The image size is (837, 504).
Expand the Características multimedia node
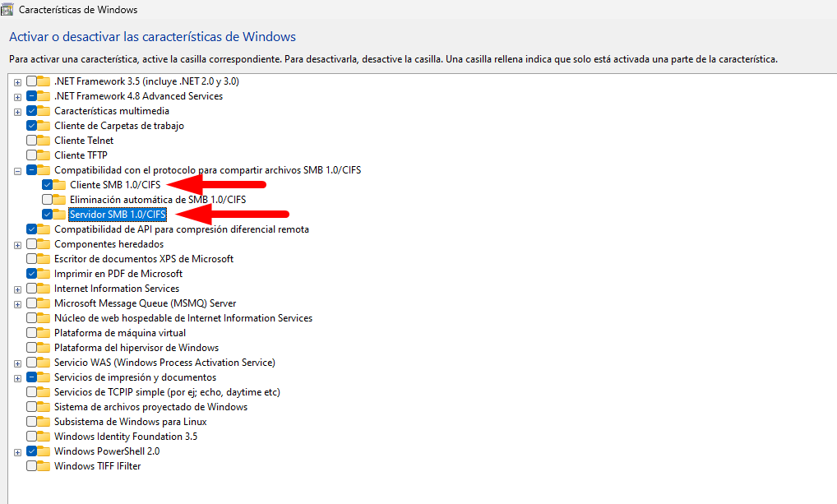[17, 112]
